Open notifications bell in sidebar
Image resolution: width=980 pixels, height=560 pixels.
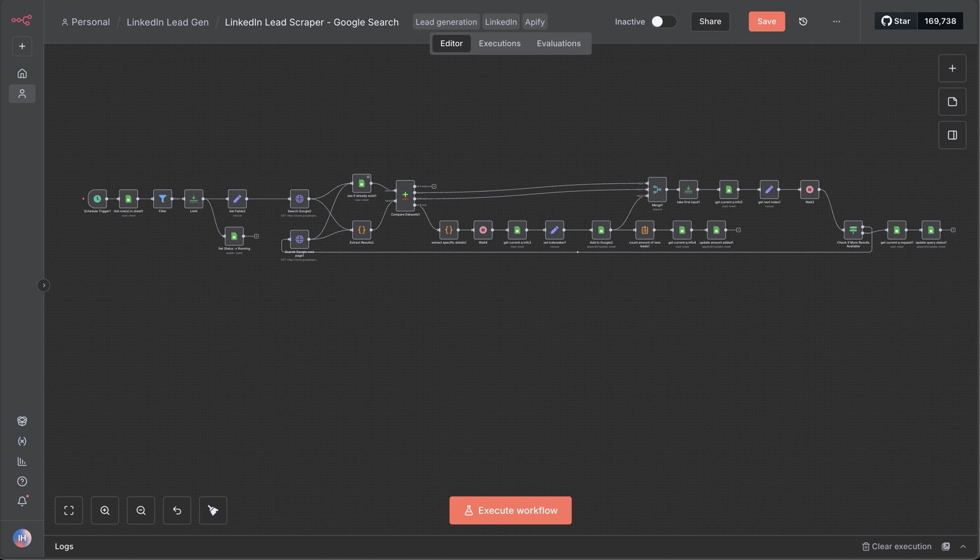22,501
